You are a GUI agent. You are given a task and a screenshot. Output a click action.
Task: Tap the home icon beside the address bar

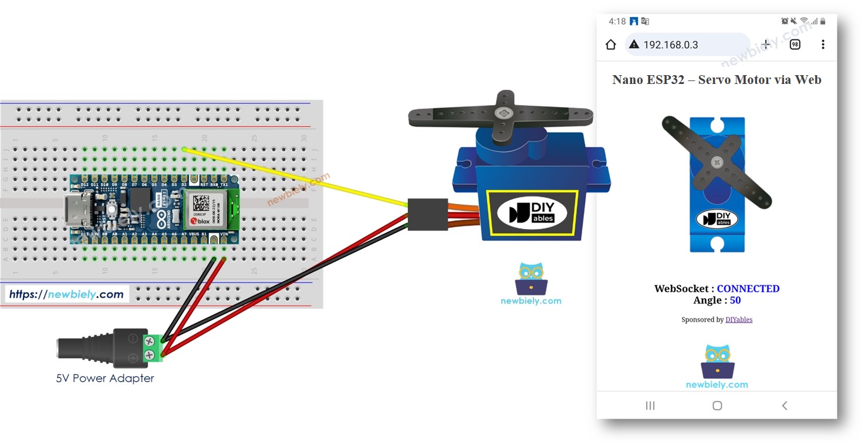click(x=610, y=44)
